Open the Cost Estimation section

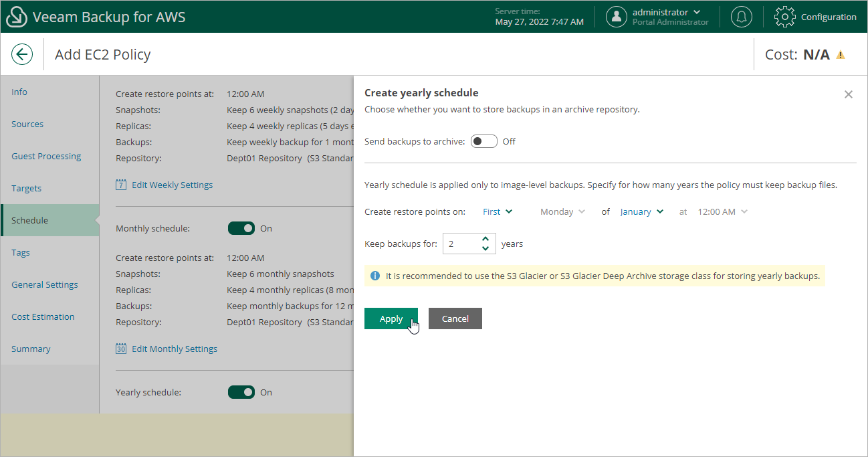(x=43, y=316)
